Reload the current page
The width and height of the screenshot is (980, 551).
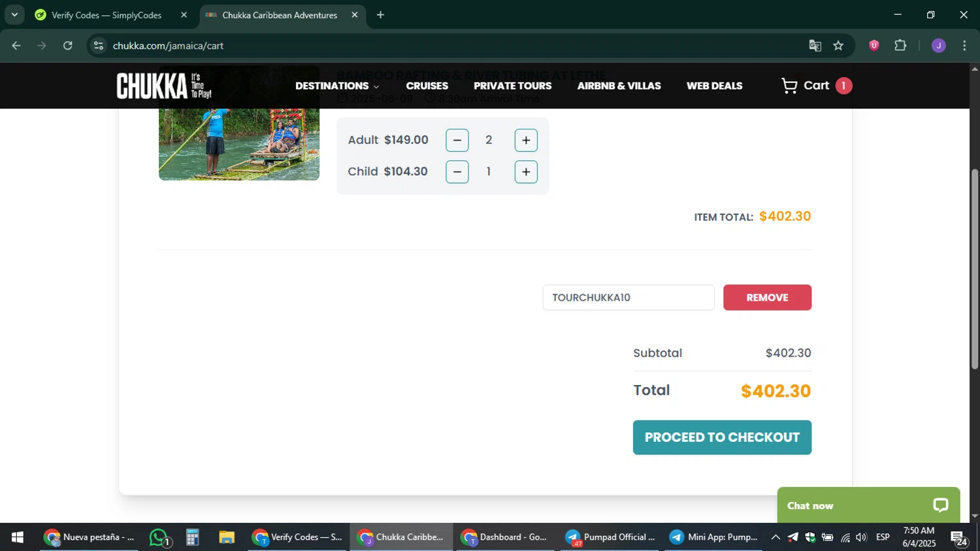coord(67,46)
